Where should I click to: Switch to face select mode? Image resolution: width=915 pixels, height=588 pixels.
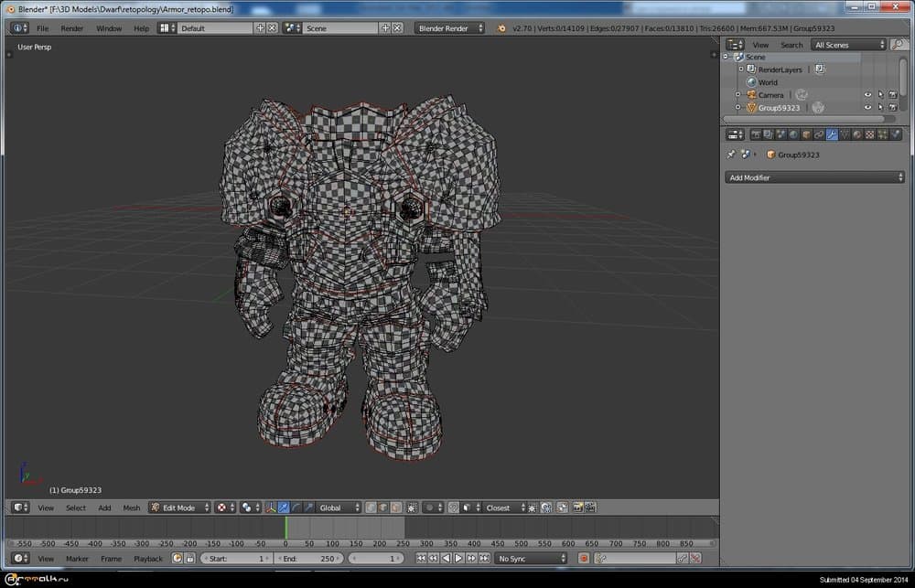click(x=395, y=508)
